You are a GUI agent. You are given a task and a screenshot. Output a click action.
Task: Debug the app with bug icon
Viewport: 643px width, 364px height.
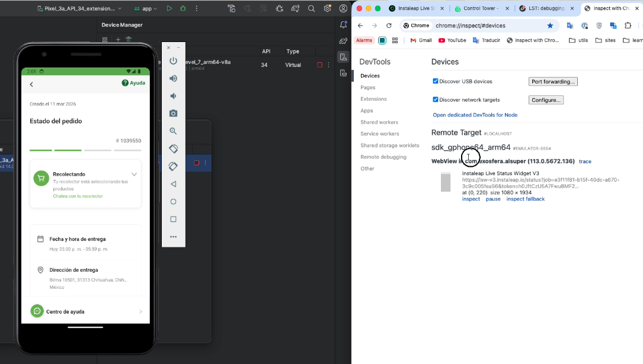click(x=183, y=8)
